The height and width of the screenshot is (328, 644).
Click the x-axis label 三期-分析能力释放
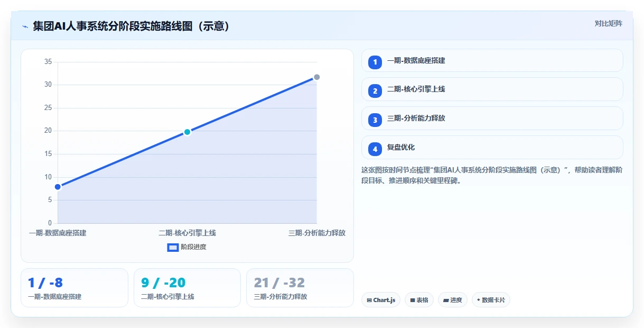pos(317,233)
